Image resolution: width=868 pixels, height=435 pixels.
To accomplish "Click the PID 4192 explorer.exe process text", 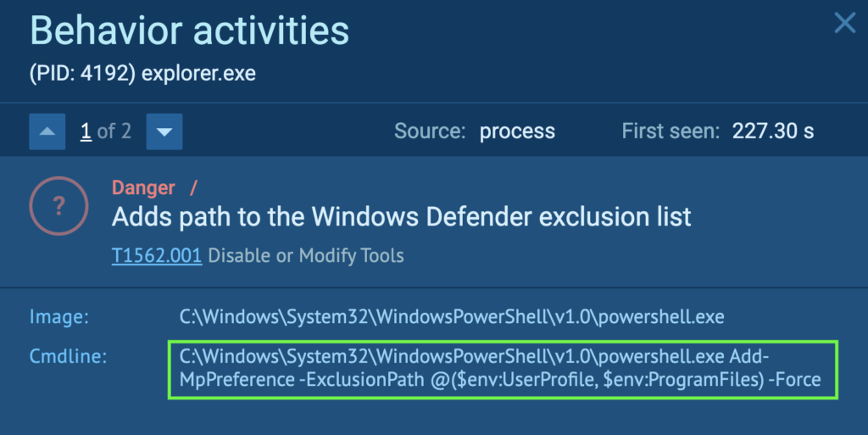I will coord(142,74).
